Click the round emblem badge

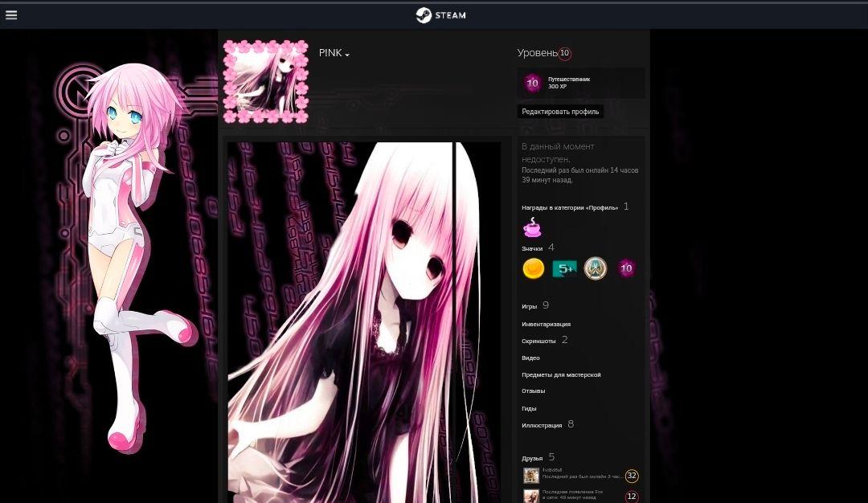point(595,268)
